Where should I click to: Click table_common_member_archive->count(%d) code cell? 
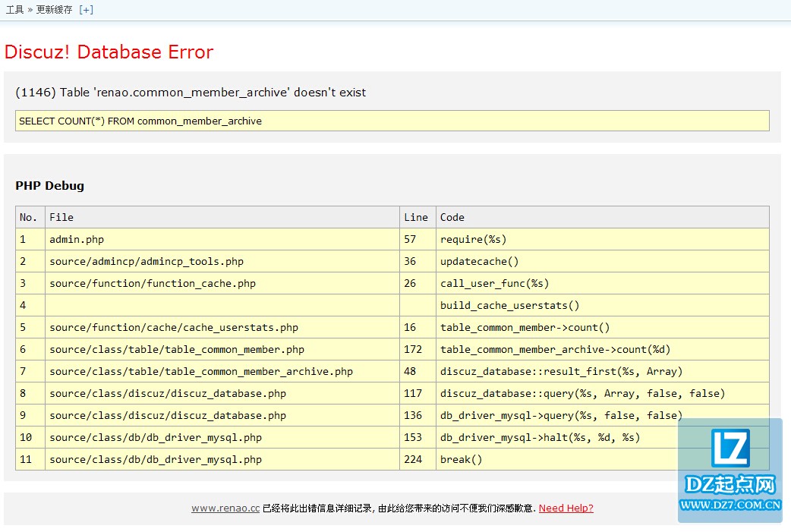(x=602, y=349)
